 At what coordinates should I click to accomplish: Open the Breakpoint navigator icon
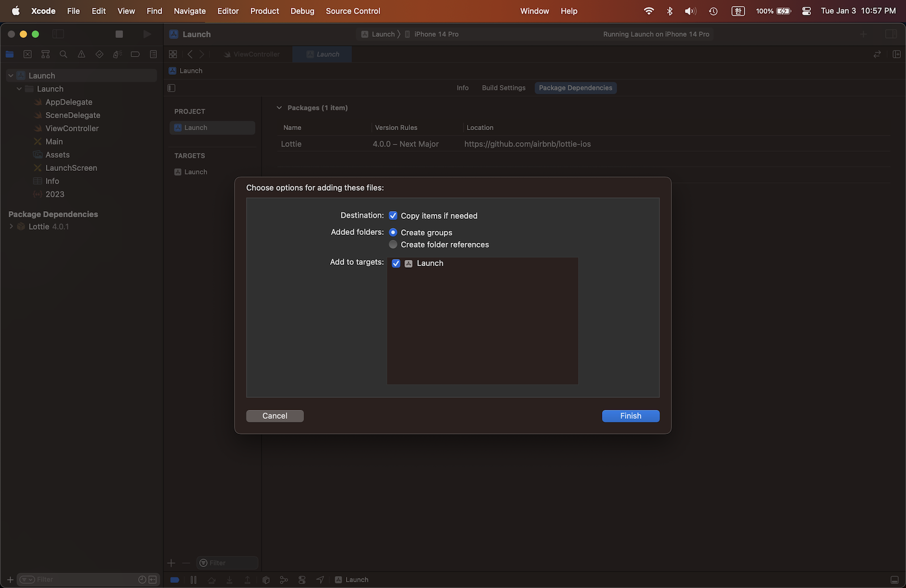[x=135, y=54]
